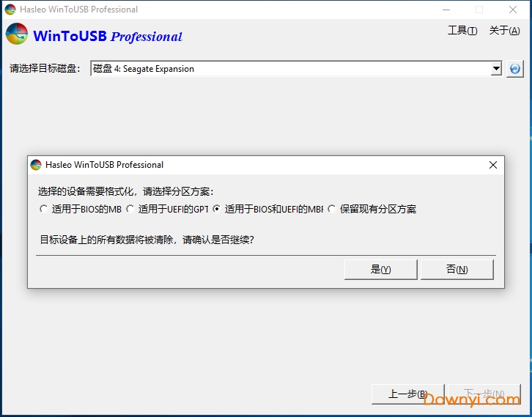Click the dialog's title bar app icon

tap(36, 165)
